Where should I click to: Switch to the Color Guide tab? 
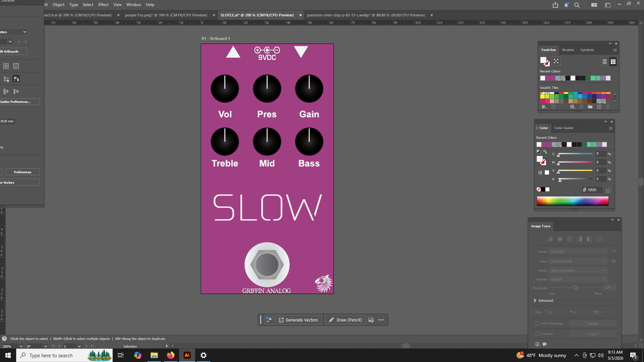pos(563,128)
